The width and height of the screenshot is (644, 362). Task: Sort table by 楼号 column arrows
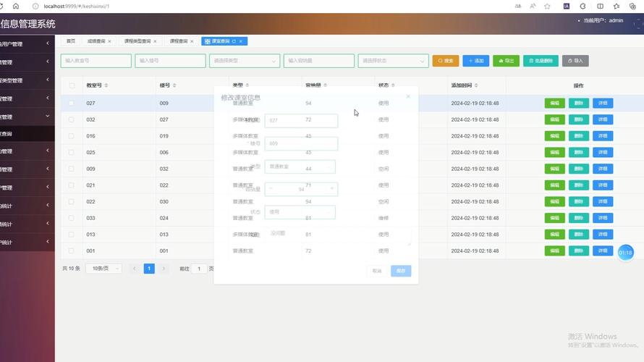click(x=174, y=85)
